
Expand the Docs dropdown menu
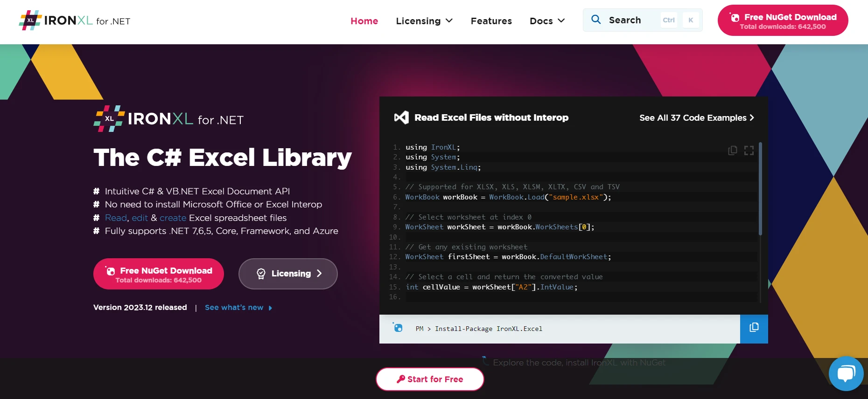coord(547,21)
